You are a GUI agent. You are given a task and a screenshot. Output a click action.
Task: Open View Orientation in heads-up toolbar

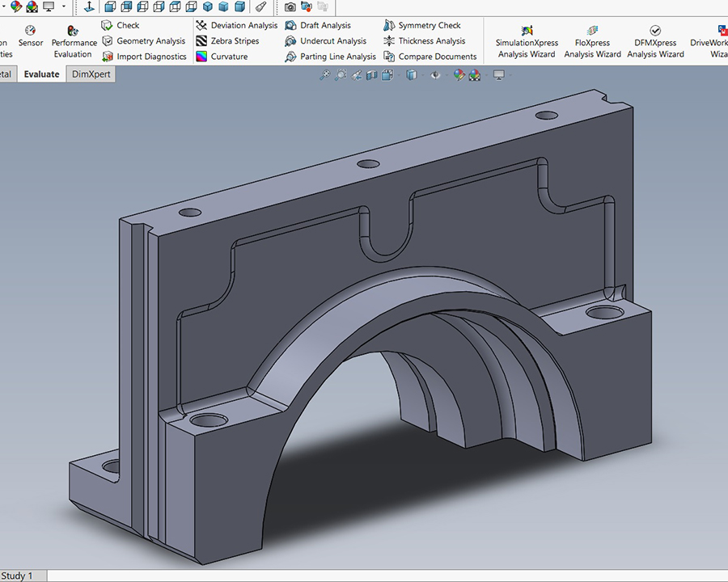point(387,74)
